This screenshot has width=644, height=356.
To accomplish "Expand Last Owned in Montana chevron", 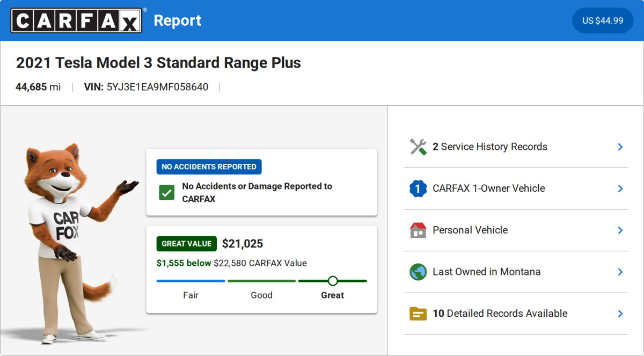I will [x=620, y=272].
